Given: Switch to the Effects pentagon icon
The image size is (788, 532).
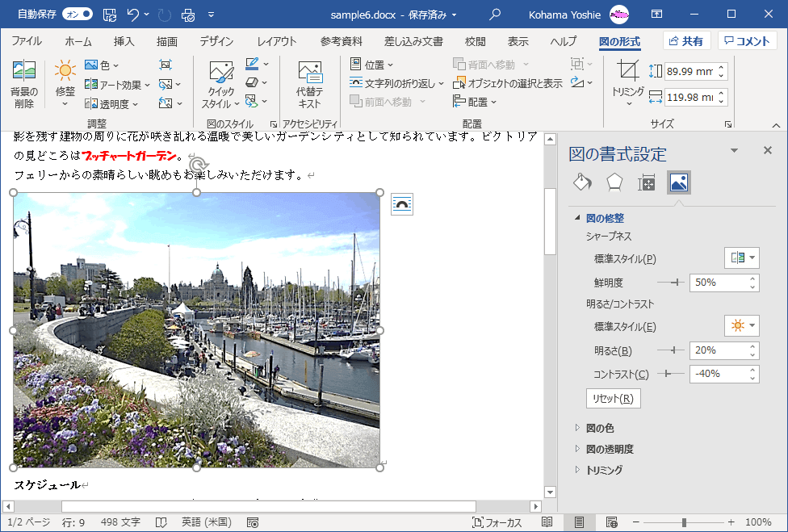Looking at the screenshot, I should pyautogui.click(x=614, y=182).
